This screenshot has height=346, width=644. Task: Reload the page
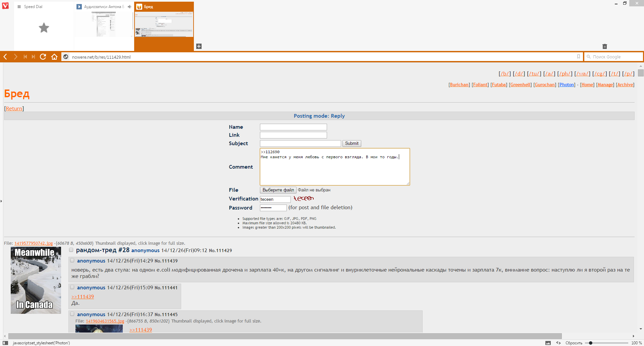click(x=43, y=57)
